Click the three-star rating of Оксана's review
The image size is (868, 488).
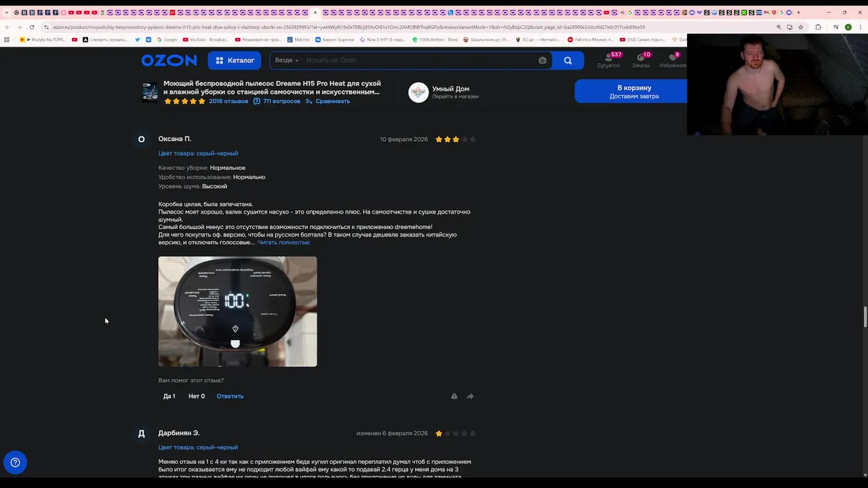(456, 139)
